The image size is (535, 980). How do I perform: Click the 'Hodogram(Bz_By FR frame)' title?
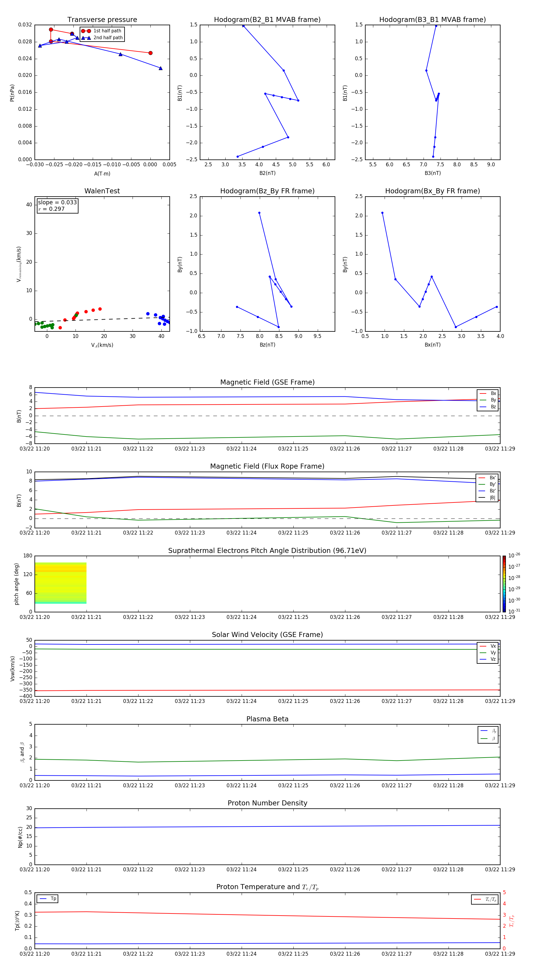tap(267, 191)
